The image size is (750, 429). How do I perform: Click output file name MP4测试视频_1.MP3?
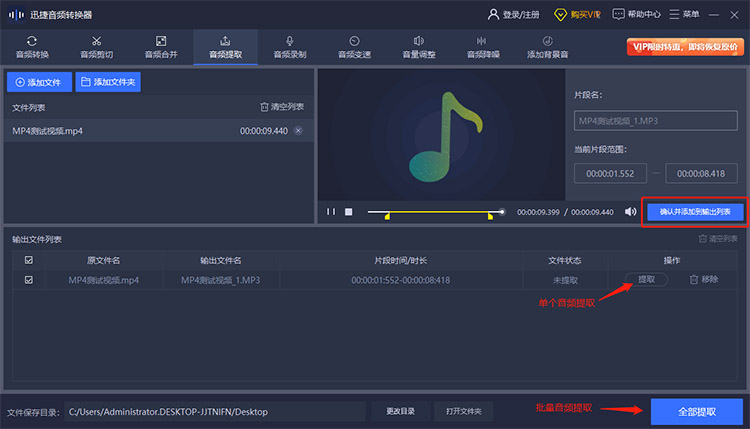[221, 280]
